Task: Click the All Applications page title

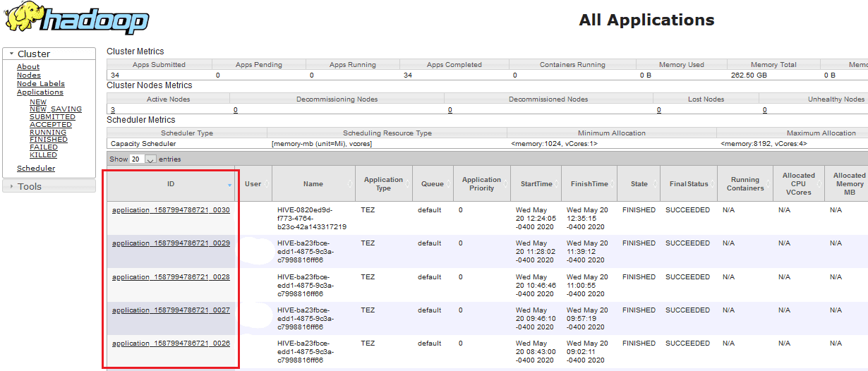Action: 646,20
